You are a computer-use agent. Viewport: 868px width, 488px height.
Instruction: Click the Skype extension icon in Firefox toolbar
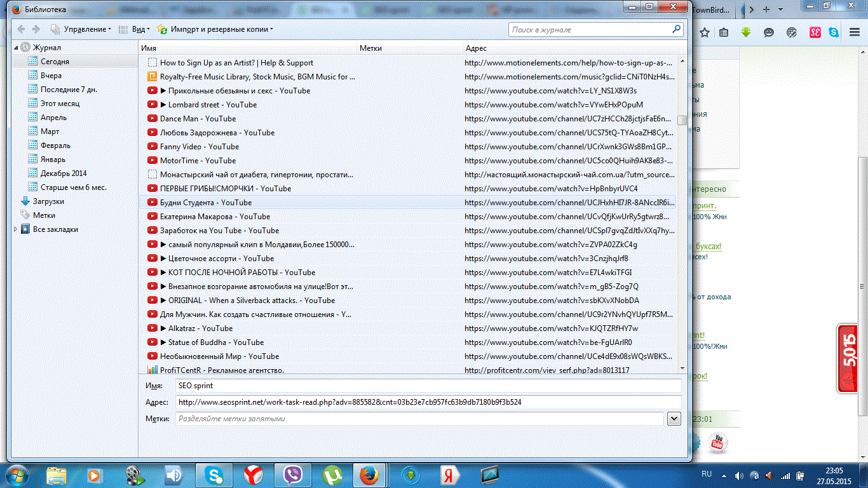(833, 32)
